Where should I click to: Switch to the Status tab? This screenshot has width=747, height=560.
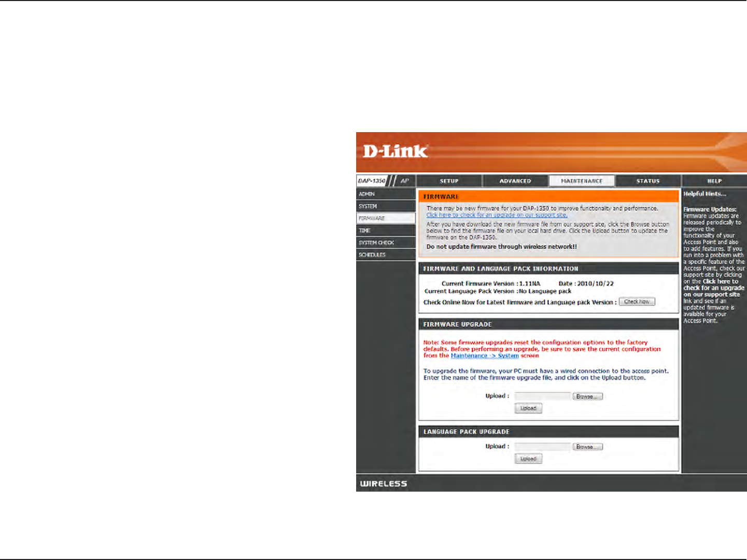click(648, 181)
